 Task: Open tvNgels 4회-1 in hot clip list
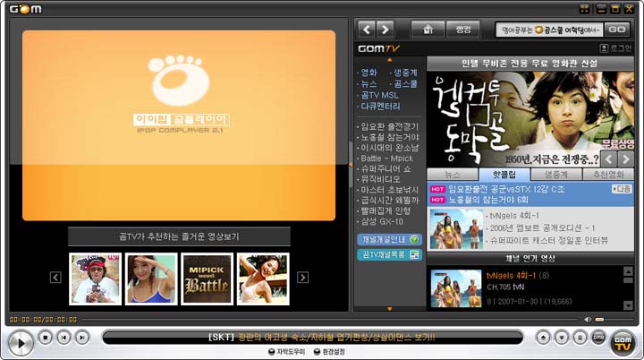pyautogui.click(x=514, y=216)
